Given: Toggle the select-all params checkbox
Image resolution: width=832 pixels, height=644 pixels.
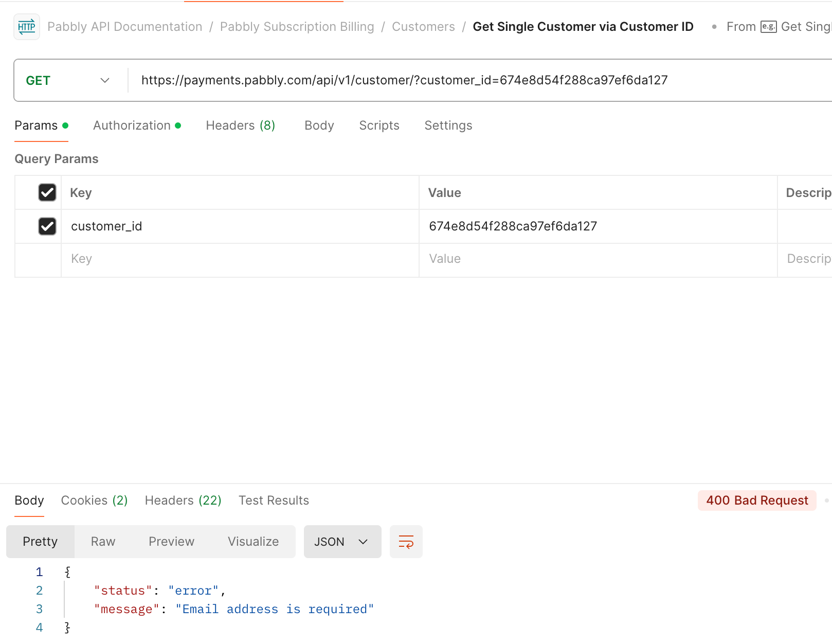Looking at the screenshot, I should 47,192.
